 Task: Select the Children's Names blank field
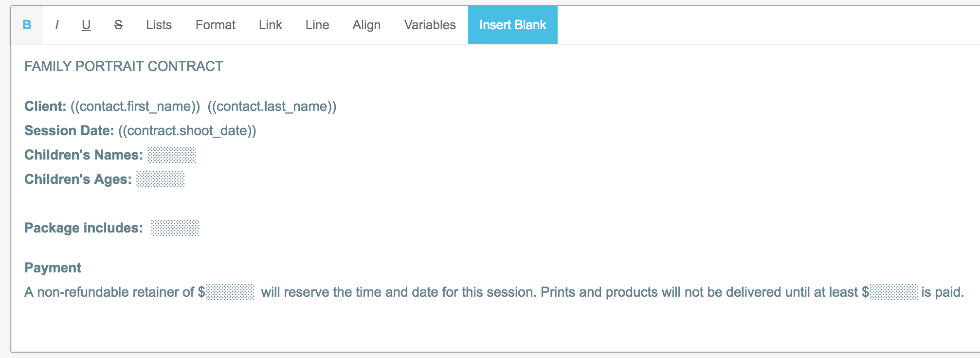pos(172,155)
